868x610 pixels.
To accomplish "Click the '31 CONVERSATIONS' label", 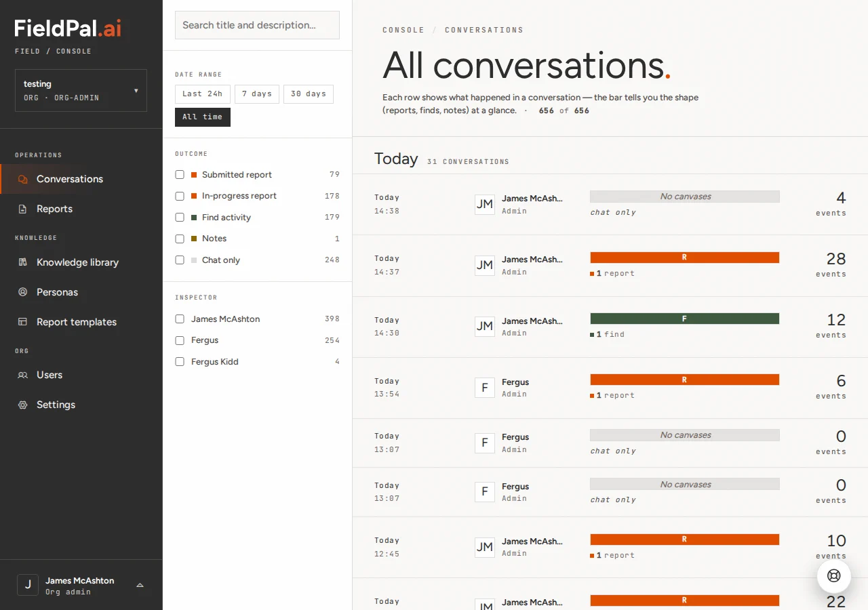I will point(468,162).
